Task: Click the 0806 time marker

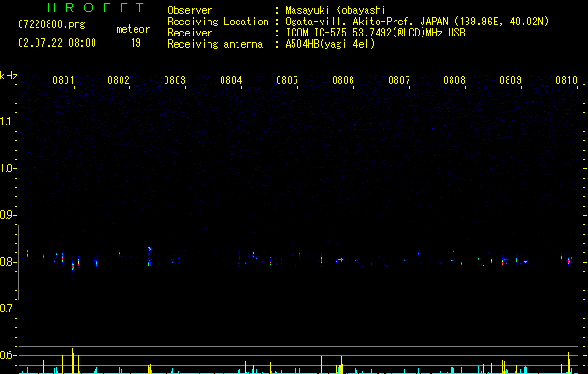Action: tap(343, 80)
